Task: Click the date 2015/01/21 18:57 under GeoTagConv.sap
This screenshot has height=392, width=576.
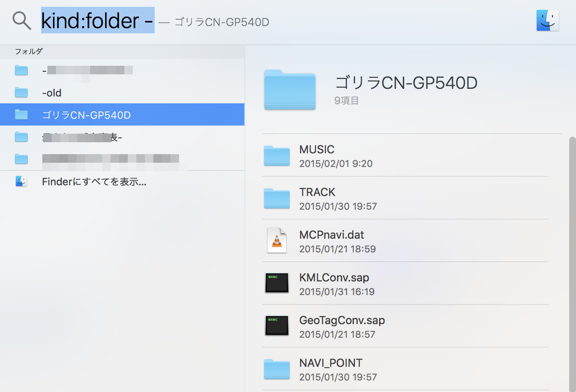Action: [x=337, y=334]
